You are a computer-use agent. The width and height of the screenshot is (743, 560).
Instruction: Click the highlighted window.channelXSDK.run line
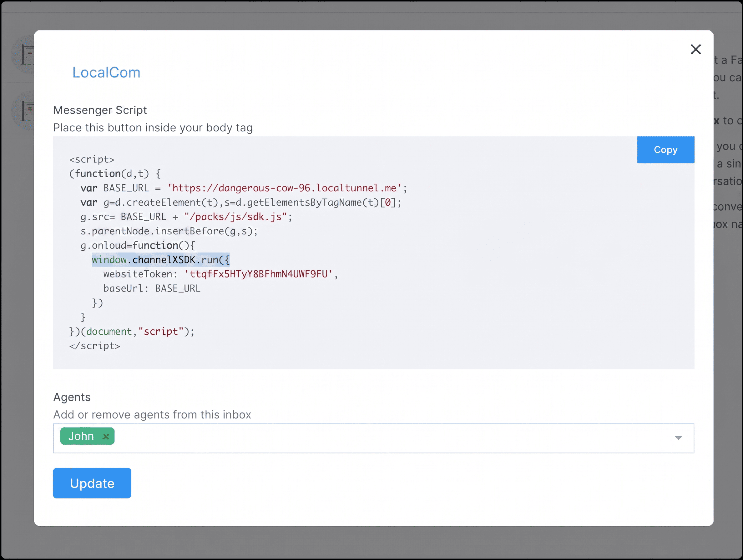tap(160, 259)
